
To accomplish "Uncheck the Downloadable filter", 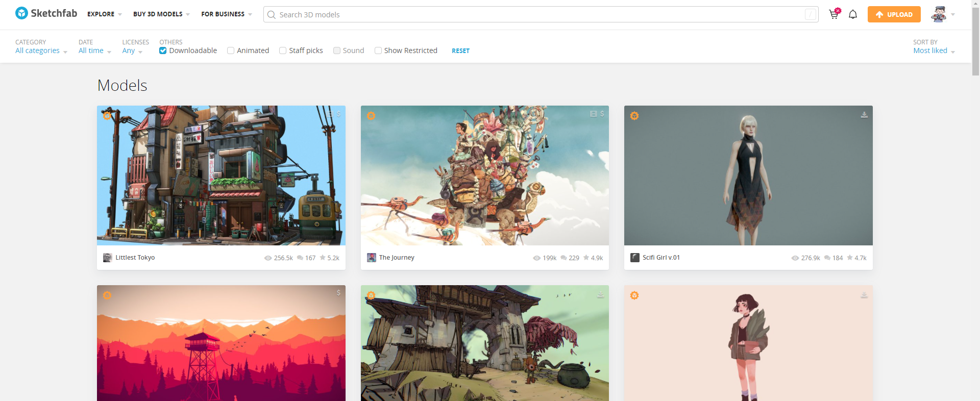I will pos(163,51).
